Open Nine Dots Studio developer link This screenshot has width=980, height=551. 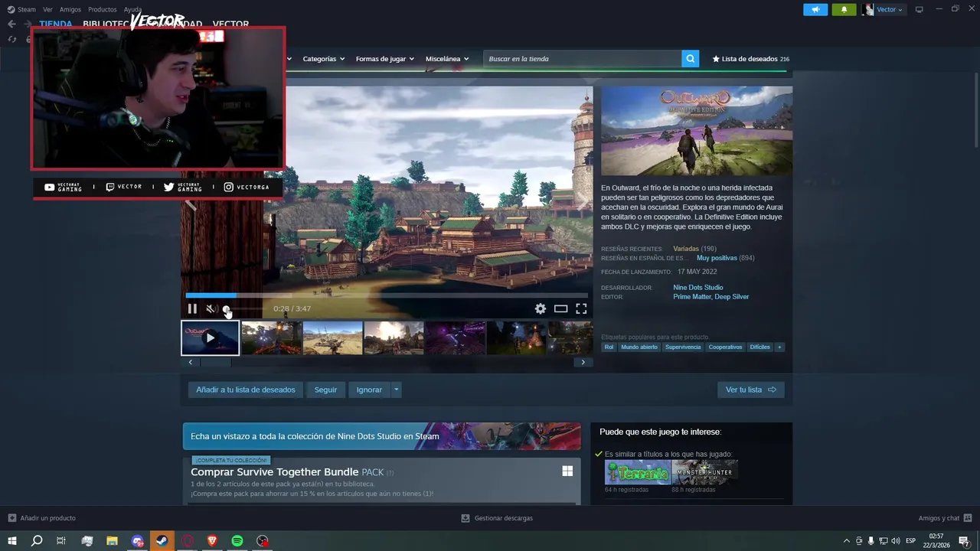697,288
